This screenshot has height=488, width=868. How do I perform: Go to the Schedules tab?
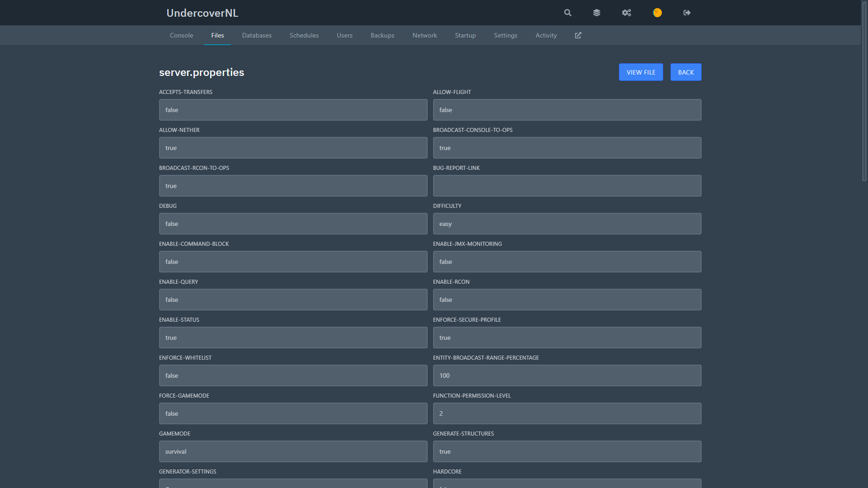304,35
